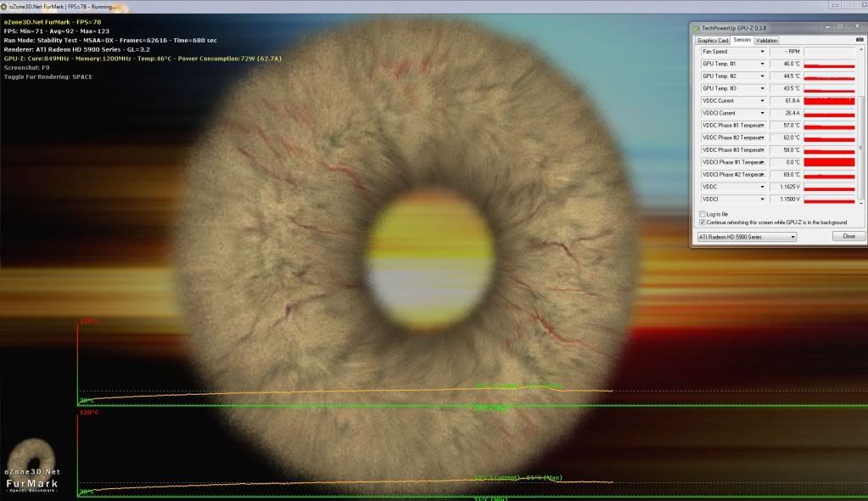Open the Fan Speed sensor dropdown
This screenshot has width=868, height=501.
(x=762, y=52)
